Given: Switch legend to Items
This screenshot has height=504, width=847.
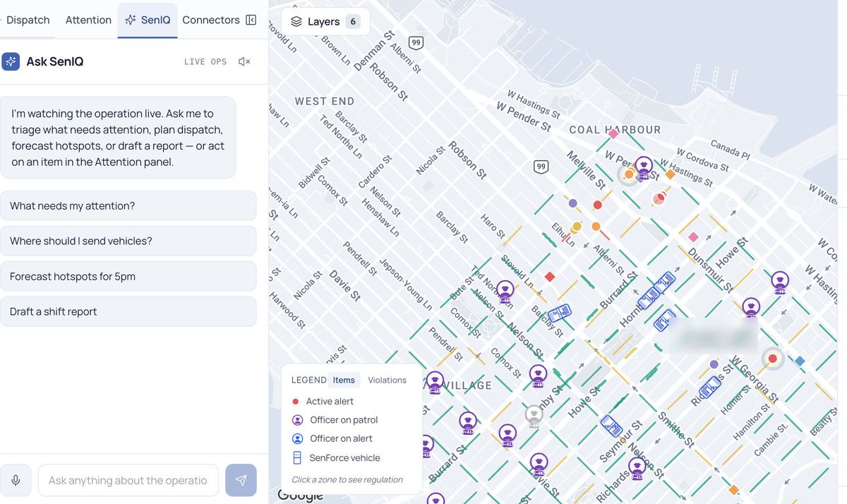Looking at the screenshot, I should pyautogui.click(x=344, y=380).
